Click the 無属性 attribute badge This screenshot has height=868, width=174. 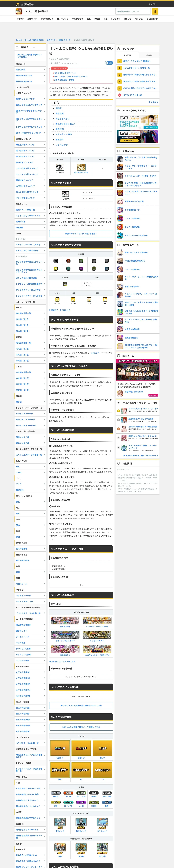(56, 793)
